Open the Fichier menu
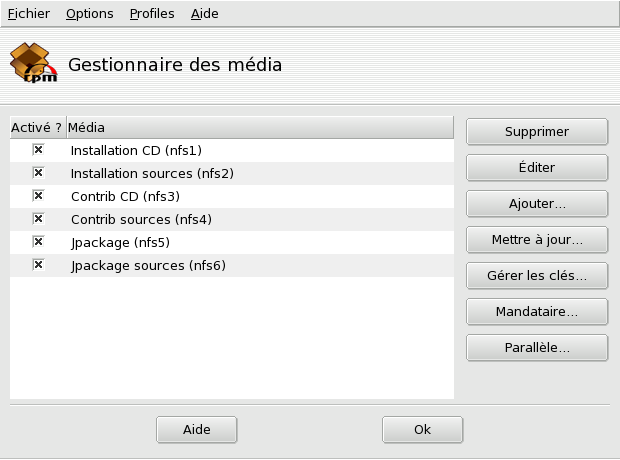 (28, 14)
